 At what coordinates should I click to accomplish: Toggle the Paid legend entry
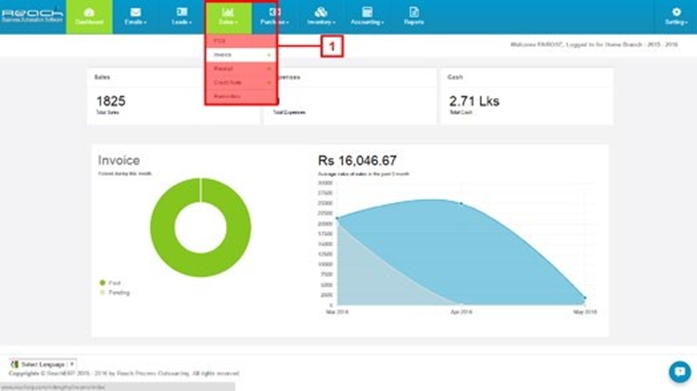(x=110, y=283)
